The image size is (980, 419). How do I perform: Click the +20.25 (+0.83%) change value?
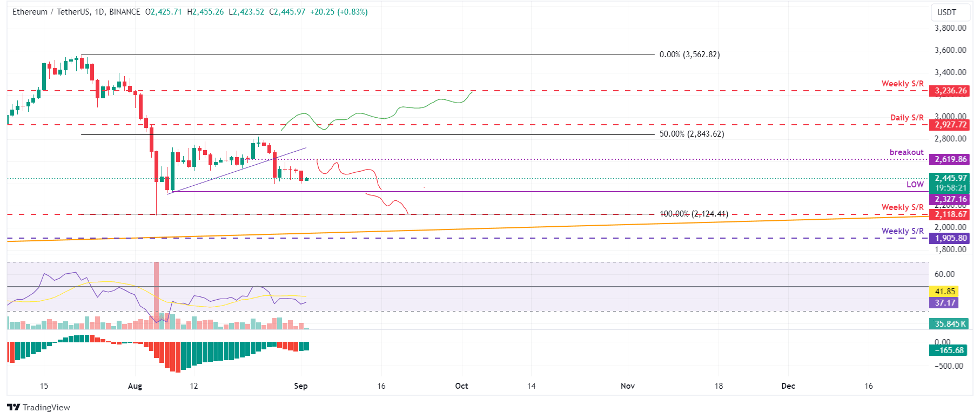339,11
